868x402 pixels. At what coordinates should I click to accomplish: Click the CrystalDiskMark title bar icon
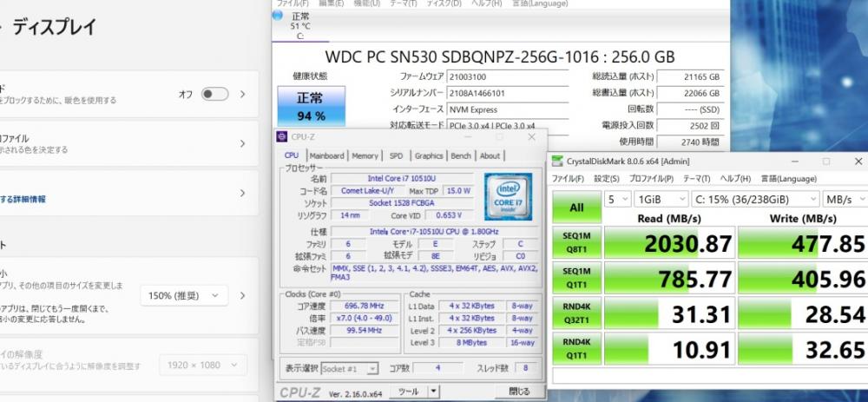click(556, 161)
